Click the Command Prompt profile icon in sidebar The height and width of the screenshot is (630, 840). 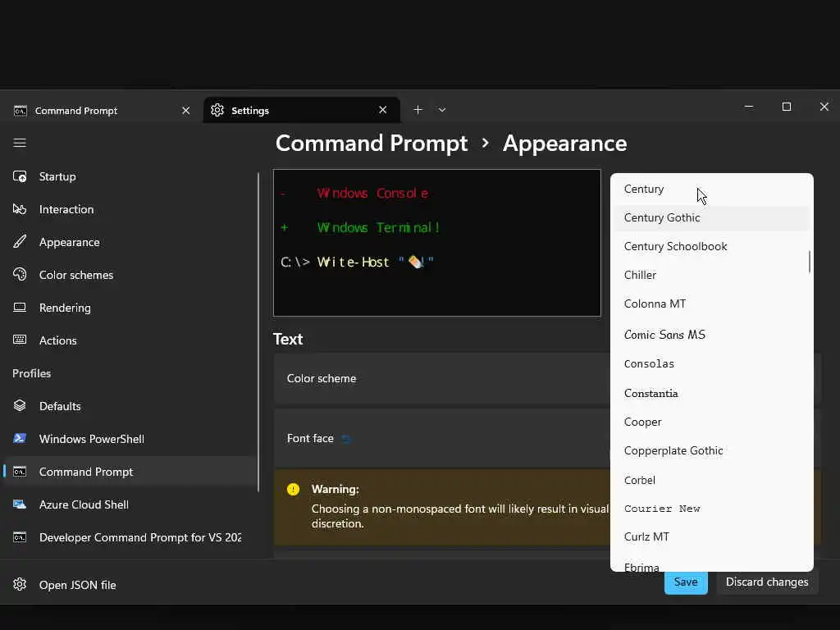pyautogui.click(x=20, y=472)
